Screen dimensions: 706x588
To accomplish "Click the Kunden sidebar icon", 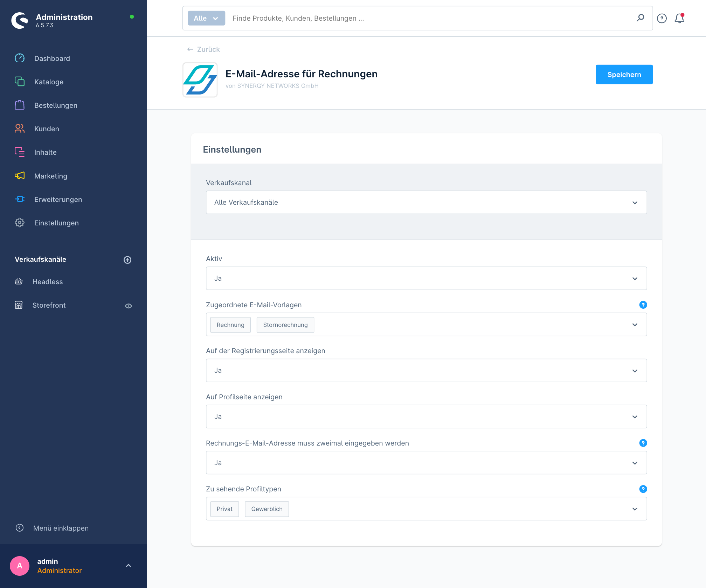I will 19,129.
